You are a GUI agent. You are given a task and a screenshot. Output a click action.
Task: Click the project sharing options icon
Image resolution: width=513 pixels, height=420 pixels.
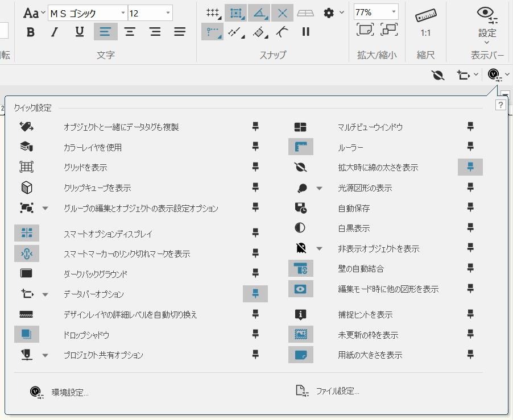(27, 355)
